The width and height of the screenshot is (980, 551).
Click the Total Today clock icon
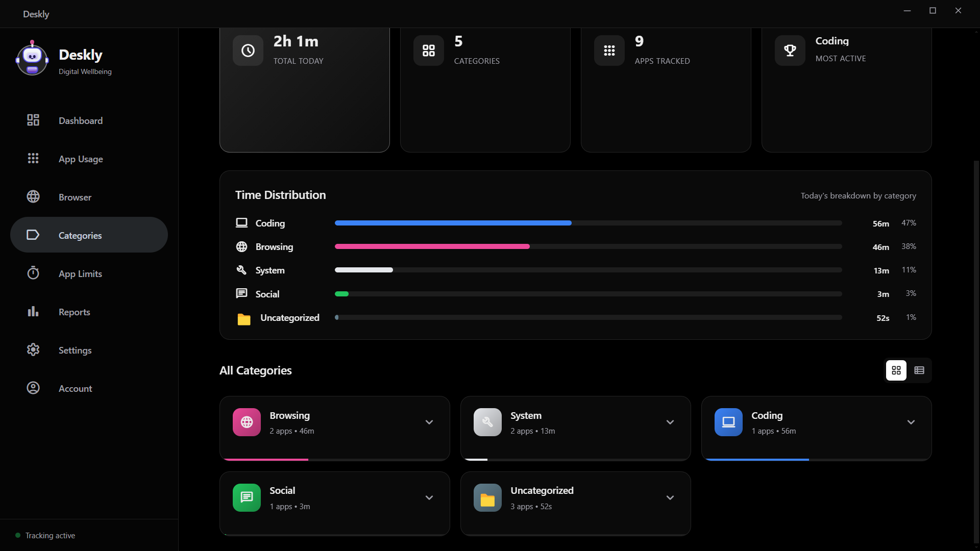[x=248, y=51]
